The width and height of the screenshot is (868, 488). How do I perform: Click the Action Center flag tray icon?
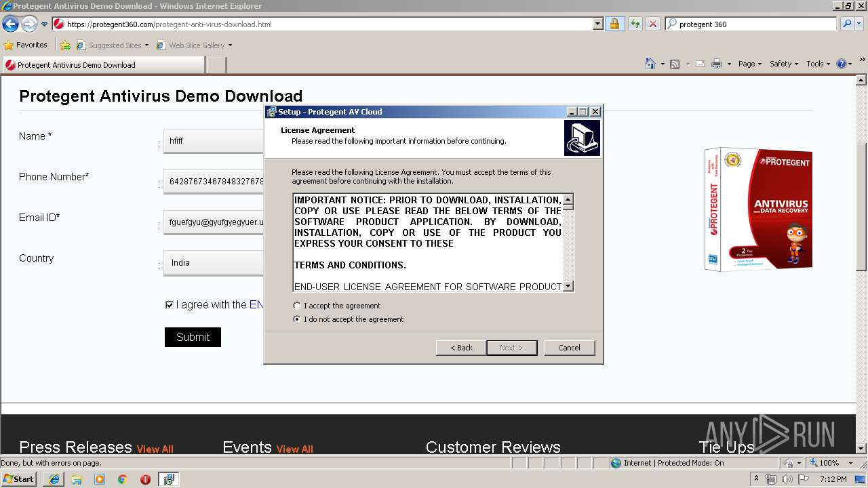804,479
